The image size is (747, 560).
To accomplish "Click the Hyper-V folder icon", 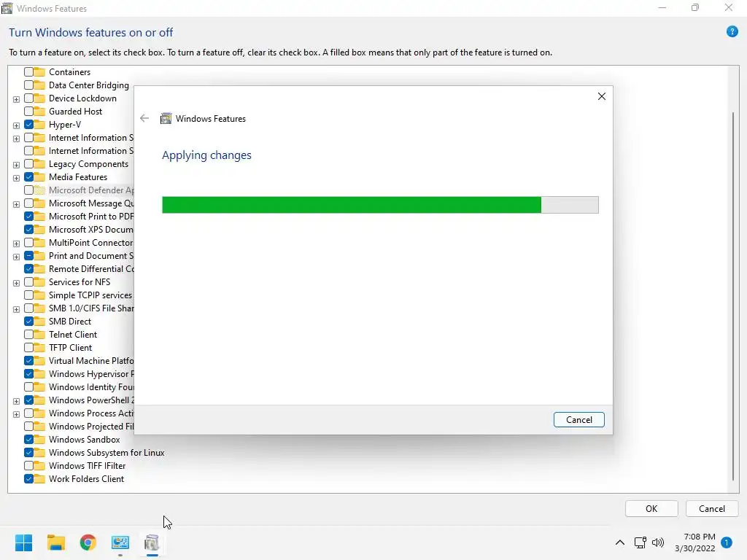I will click(x=39, y=124).
